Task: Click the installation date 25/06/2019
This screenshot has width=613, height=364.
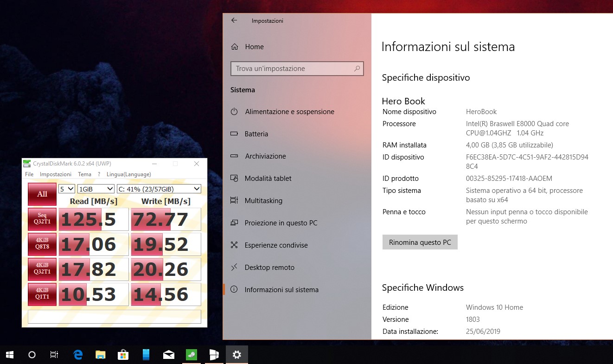Action: [x=483, y=332]
